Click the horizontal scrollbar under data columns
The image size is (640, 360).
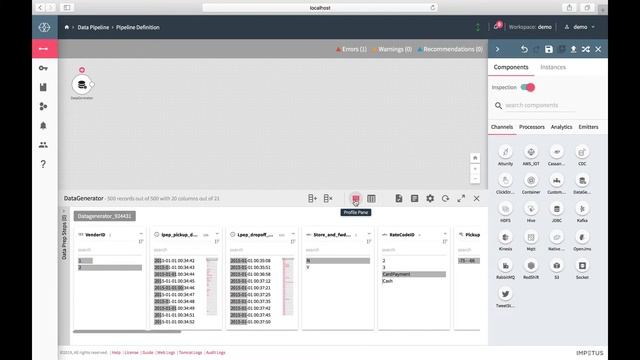[x=127, y=331]
